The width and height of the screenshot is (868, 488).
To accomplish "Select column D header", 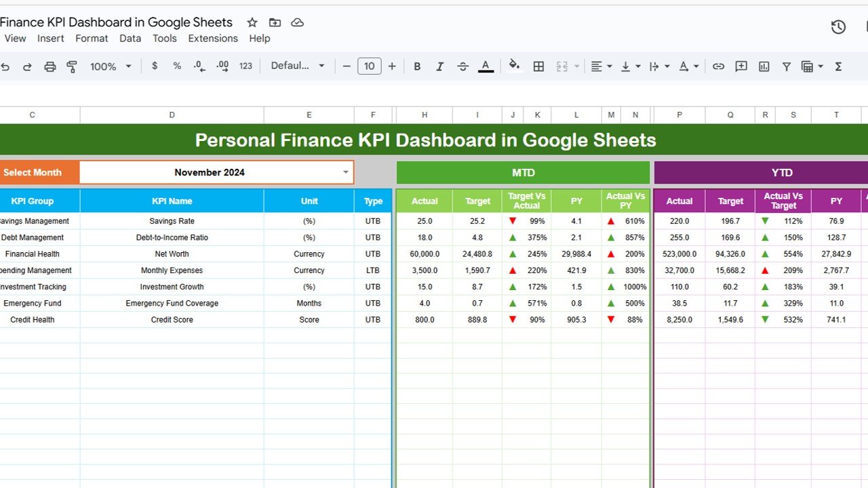I will (x=172, y=115).
